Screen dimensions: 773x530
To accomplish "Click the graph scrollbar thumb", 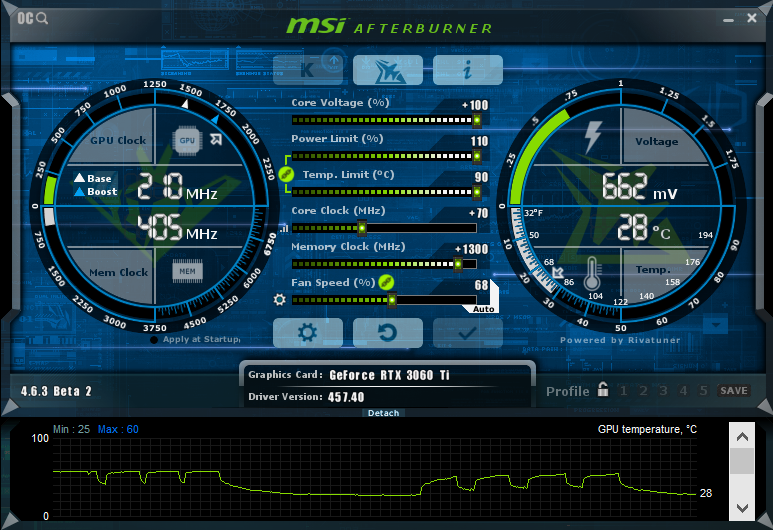I will pos(742,461).
